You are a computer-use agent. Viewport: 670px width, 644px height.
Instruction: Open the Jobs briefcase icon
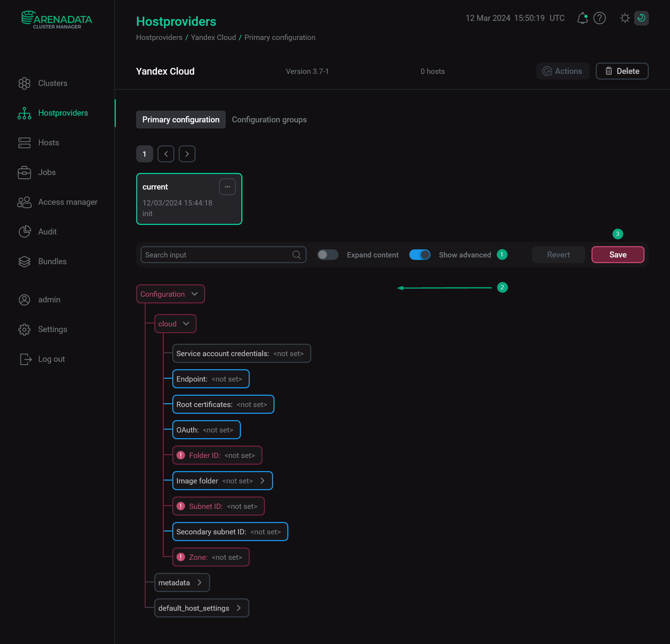pyautogui.click(x=24, y=172)
